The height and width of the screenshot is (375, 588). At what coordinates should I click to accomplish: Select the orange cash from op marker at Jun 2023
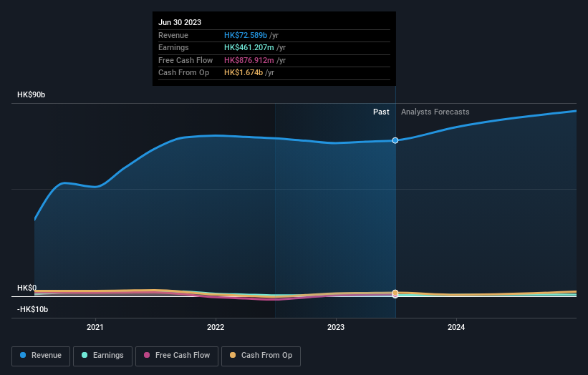[395, 293]
